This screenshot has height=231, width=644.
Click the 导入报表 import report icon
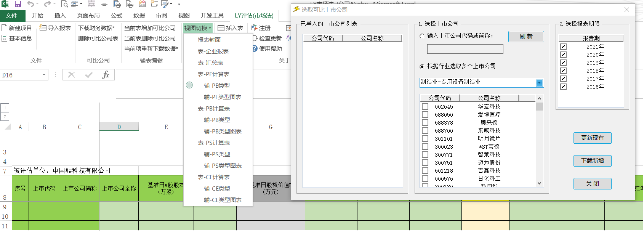coord(43,28)
